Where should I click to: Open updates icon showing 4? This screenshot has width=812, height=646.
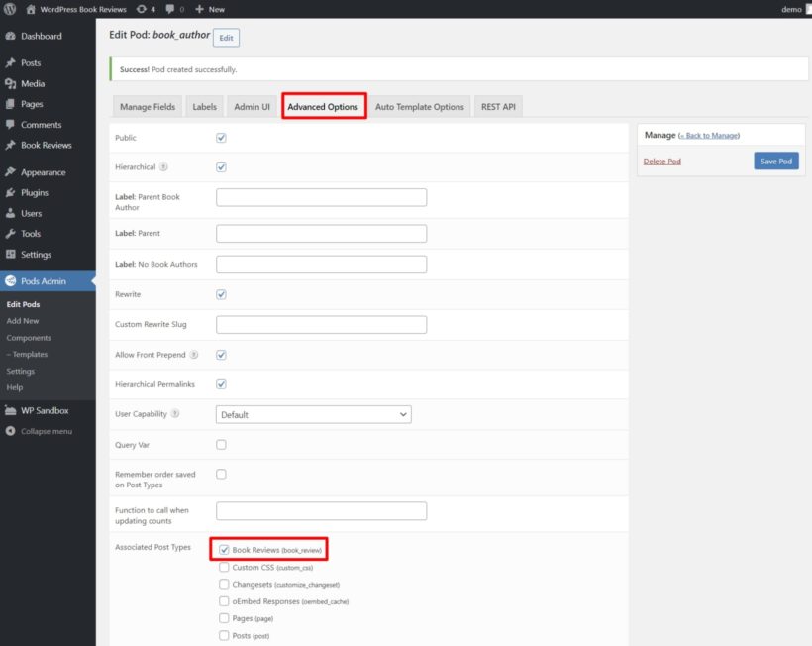[141, 9]
